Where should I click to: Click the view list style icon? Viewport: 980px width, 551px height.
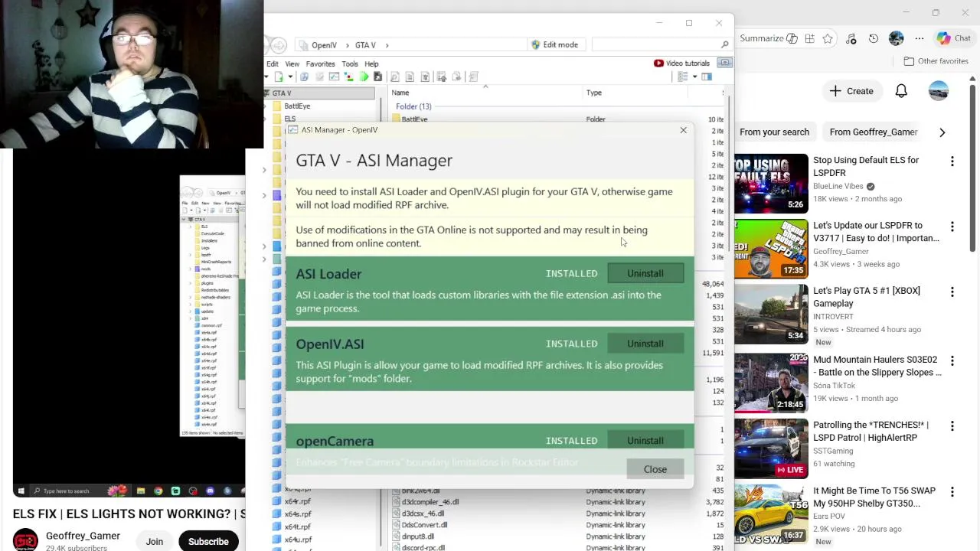tap(682, 77)
